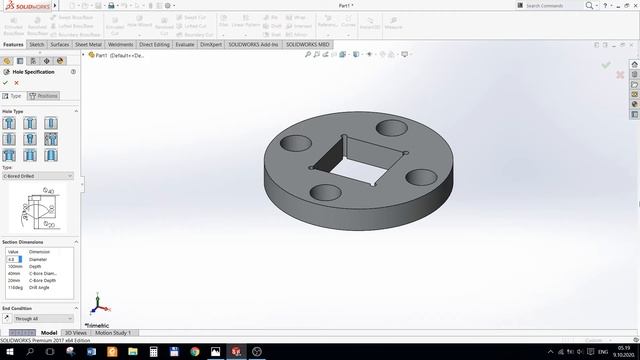The height and width of the screenshot is (360, 640).
Task: Open the Surfaces ribbon tab
Action: 60,44
